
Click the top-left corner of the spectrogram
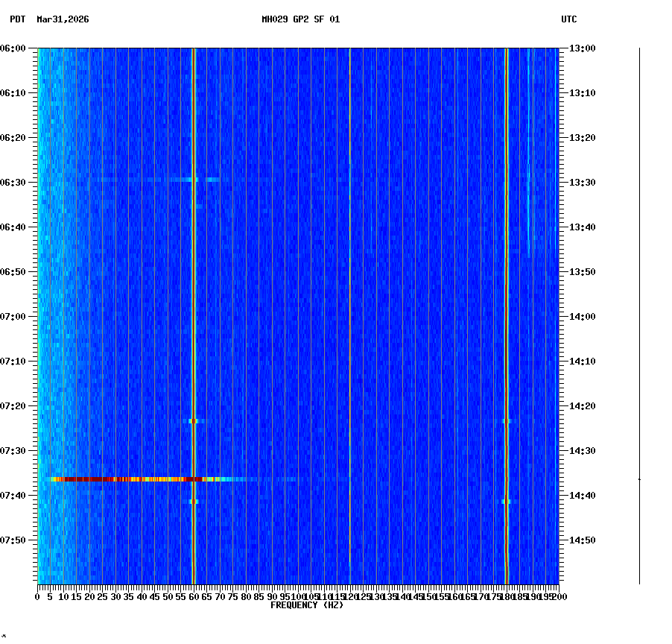click(x=37, y=49)
